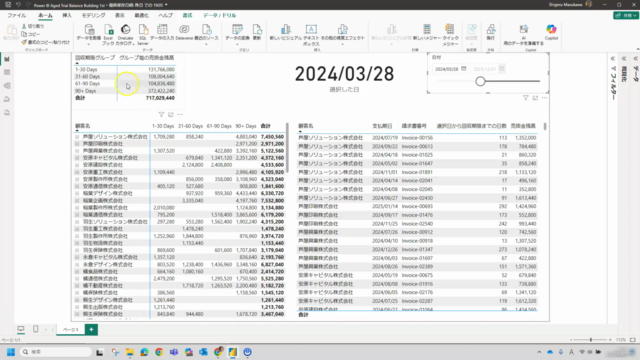Expand the visualizations pane chevron
This screenshot has height=360, width=640.
point(624,59)
